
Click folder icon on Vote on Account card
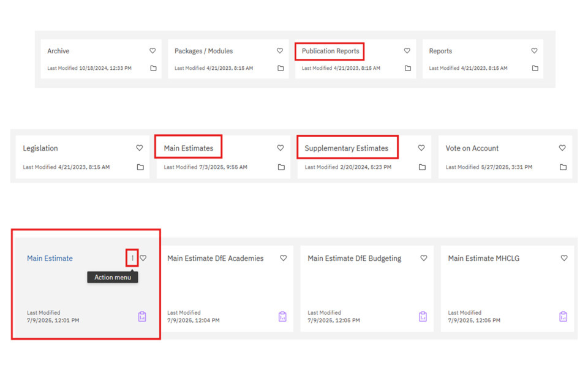[563, 167]
